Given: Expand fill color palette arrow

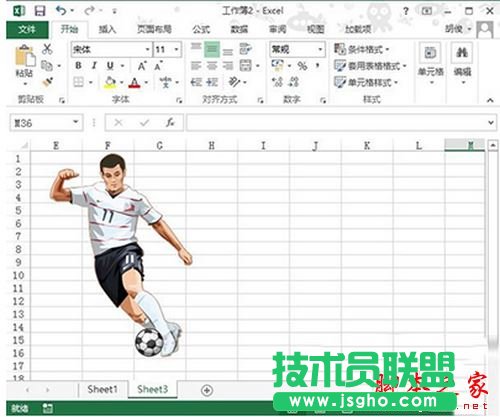Looking at the screenshot, I should click(122, 82).
